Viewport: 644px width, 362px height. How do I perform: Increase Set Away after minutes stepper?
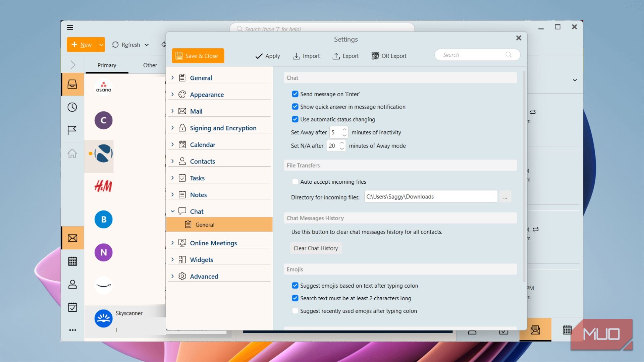[x=344, y=130]
